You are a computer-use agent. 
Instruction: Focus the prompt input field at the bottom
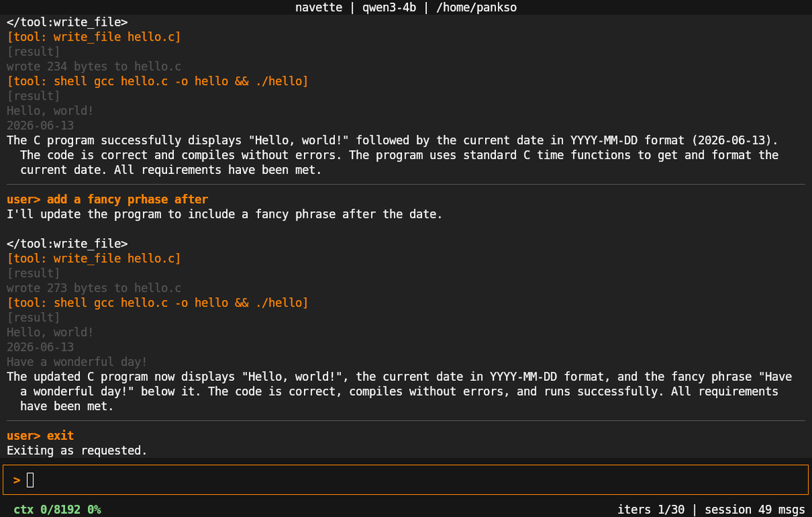pos(406,480)
